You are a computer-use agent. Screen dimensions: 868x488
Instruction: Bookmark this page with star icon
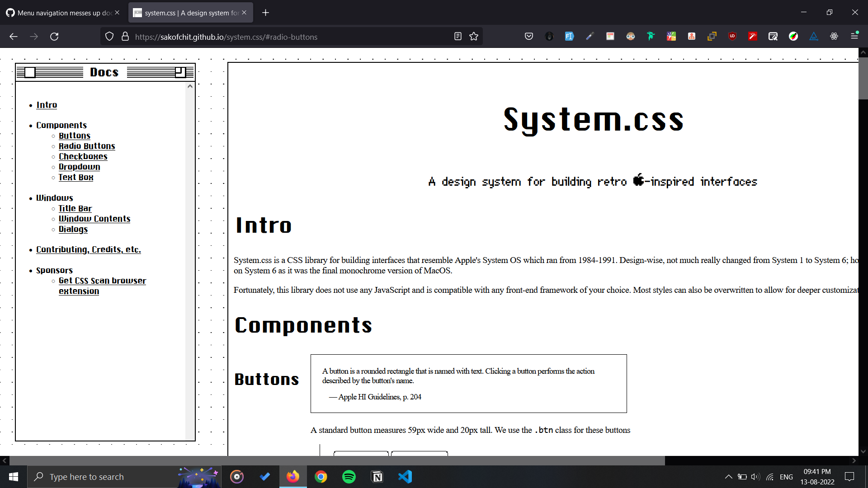(x=474, y=37)
